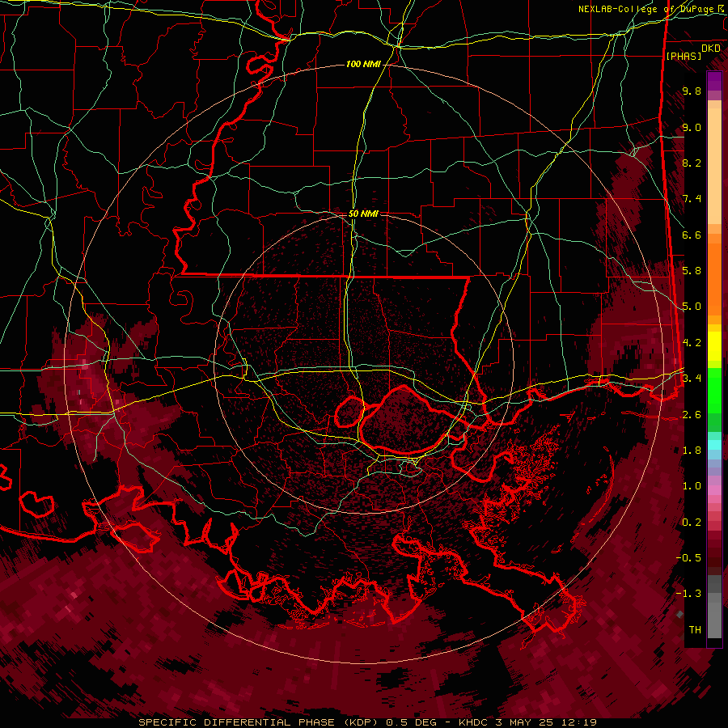Click the 100 NMI range ring label

point(363,64)
